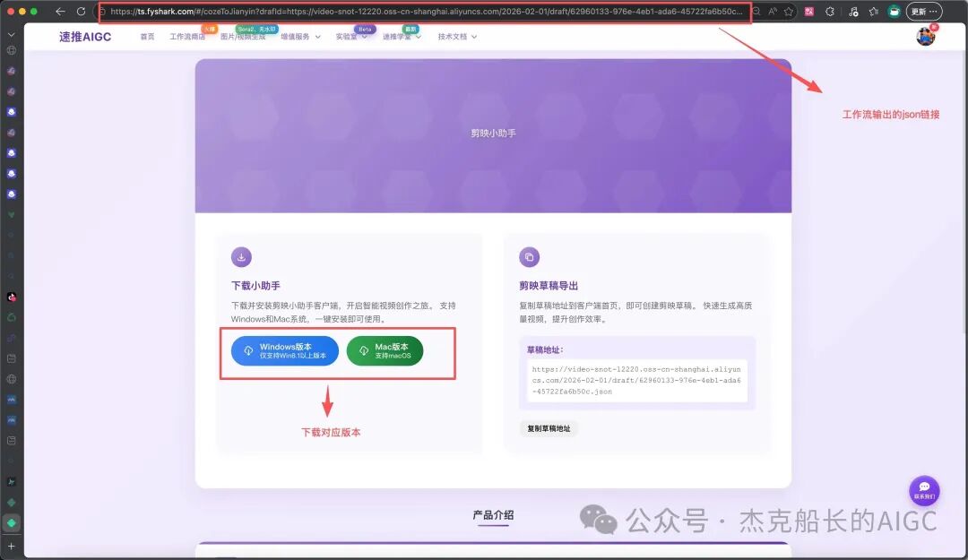968x560 pixels.
Task: Add a new tab with the plus icon
Action: pyautogui.click(x=11, y=546)
